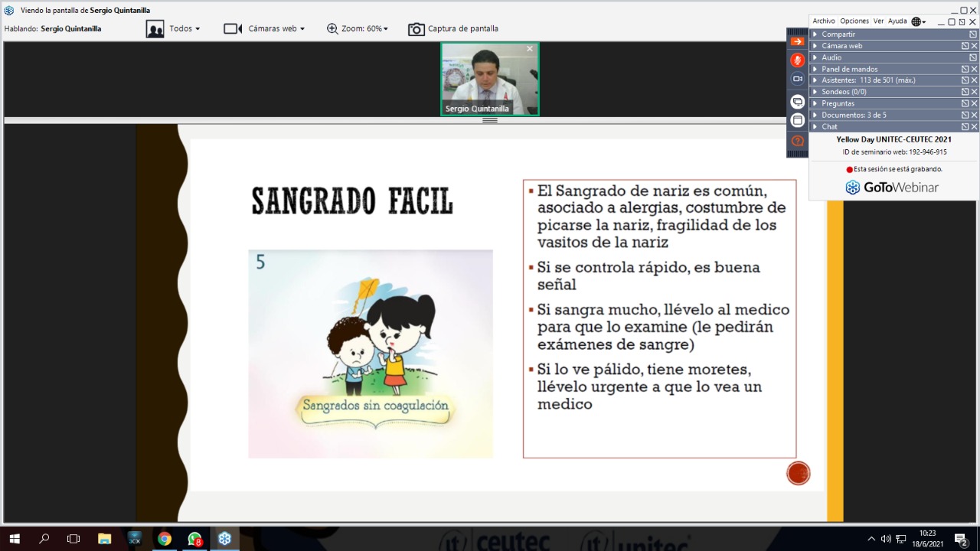Viewport: 980px width, 551px height.
Task: Close the Asistentes pane
Action: [974, 80]
